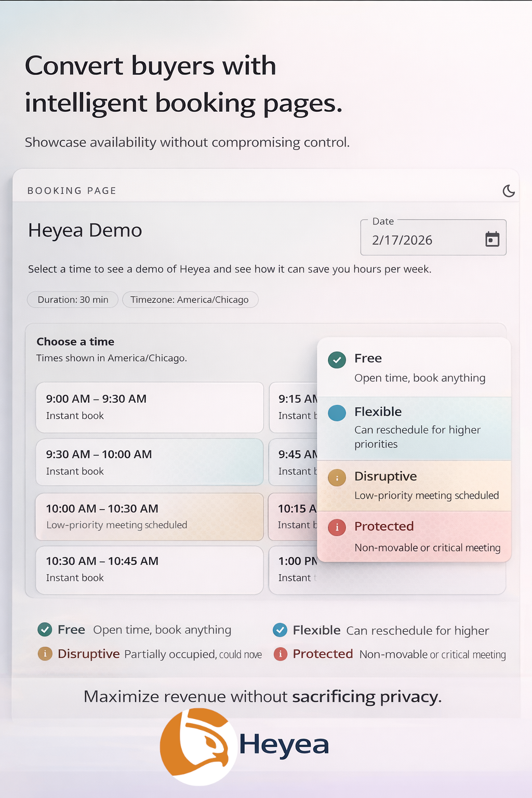Book the 9:00 AM – 9:30 AM slot
The image size is (532, 798).
[149, 407]
